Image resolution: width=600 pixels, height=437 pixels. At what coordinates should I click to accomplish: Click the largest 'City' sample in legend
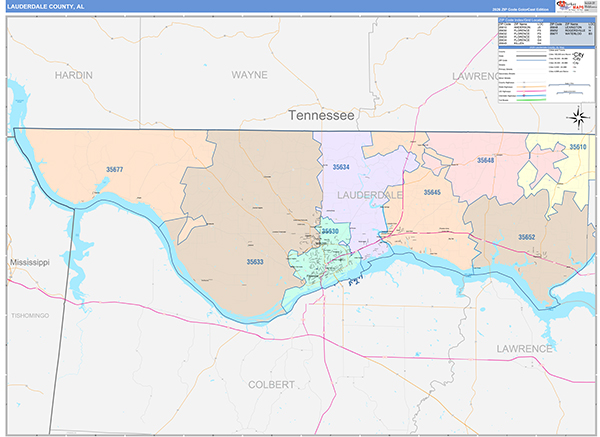click(x=578, y=55)
